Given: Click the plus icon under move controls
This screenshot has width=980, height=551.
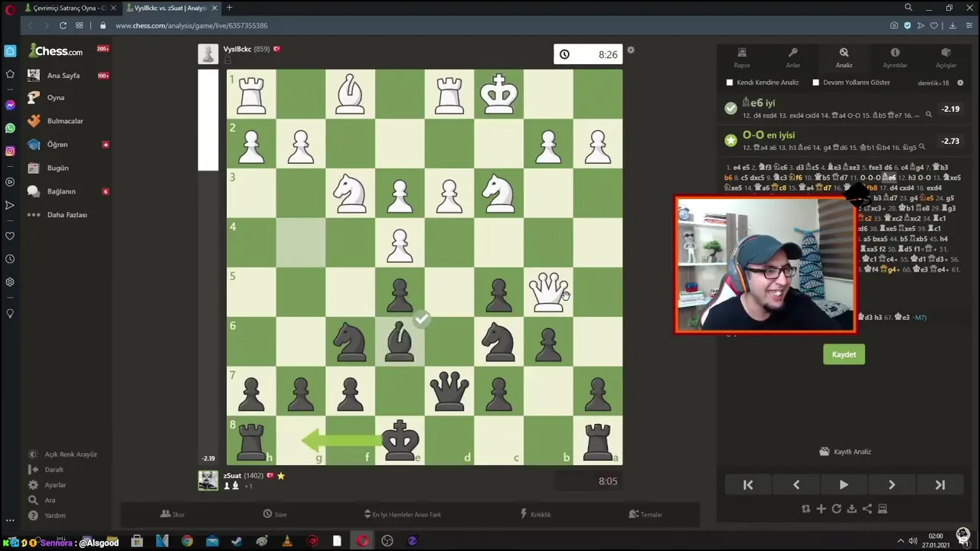Looking at the screenshot, I should coord(821,509).
